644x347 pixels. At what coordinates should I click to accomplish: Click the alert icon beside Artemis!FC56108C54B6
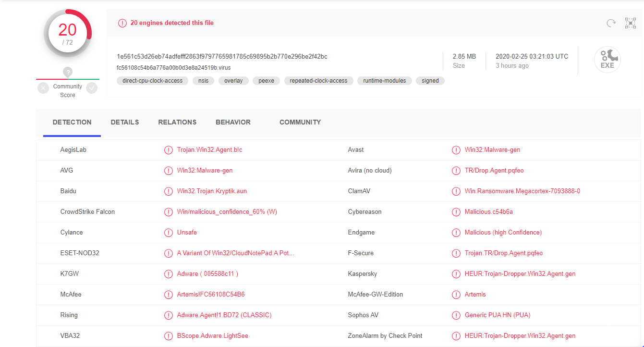(169, 295)
